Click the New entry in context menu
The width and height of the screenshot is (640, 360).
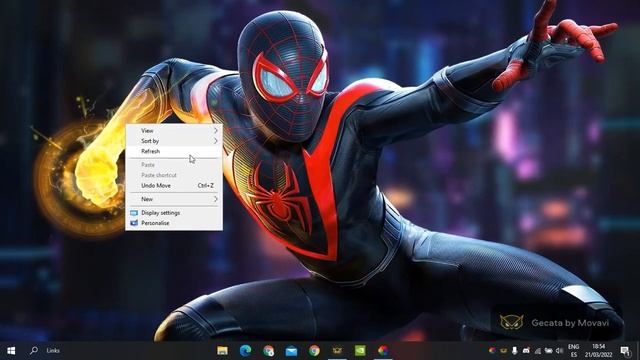tap(174, 199)
